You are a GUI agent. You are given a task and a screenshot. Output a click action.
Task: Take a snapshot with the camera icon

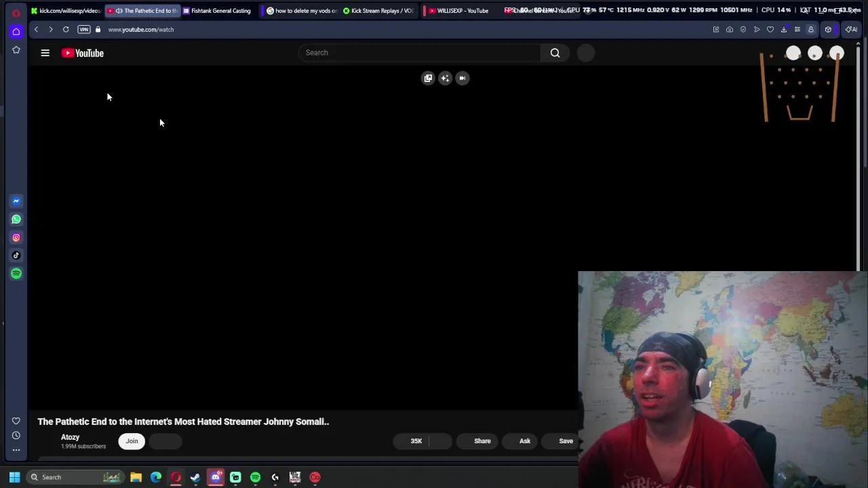730,29
